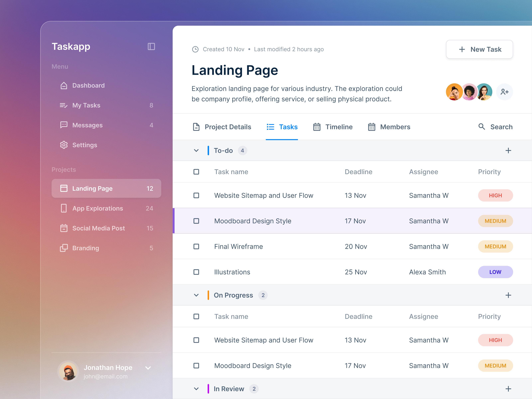The width and height of the screenshot is (532, 399).
Task: Select all tasks checkbox in To-do header
Action: (196, 172)
